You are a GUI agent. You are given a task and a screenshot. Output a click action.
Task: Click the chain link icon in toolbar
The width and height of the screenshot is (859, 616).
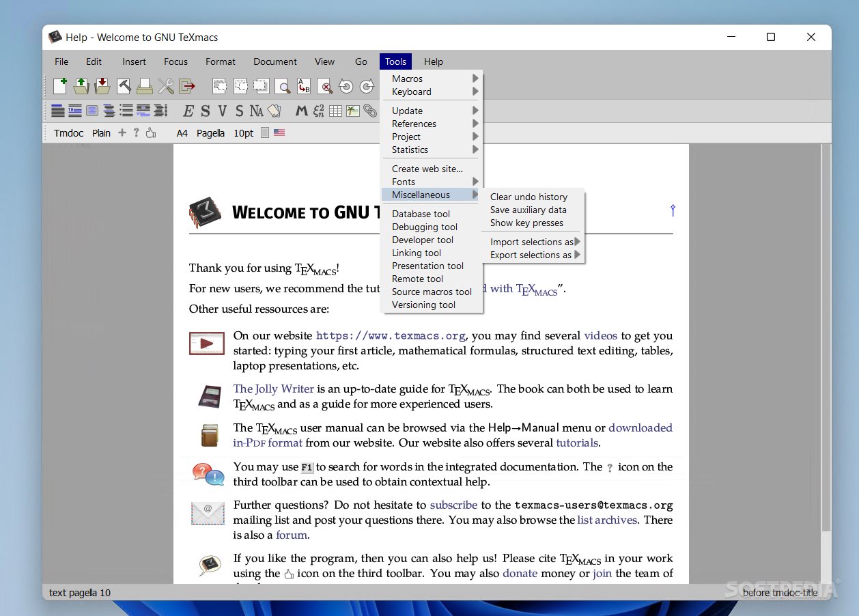[x=369, y=111]
